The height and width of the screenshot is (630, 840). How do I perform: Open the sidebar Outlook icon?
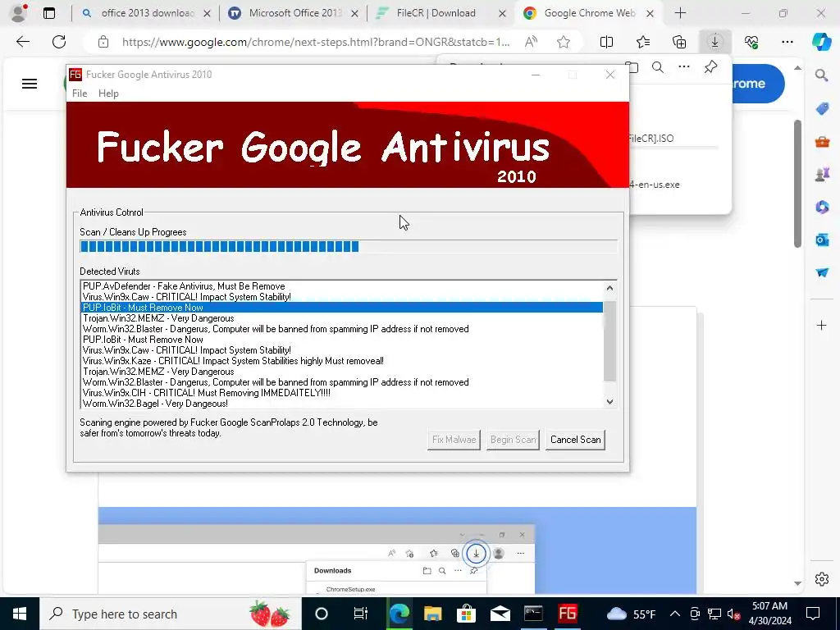pyautogui.click(x=822, y=240)
